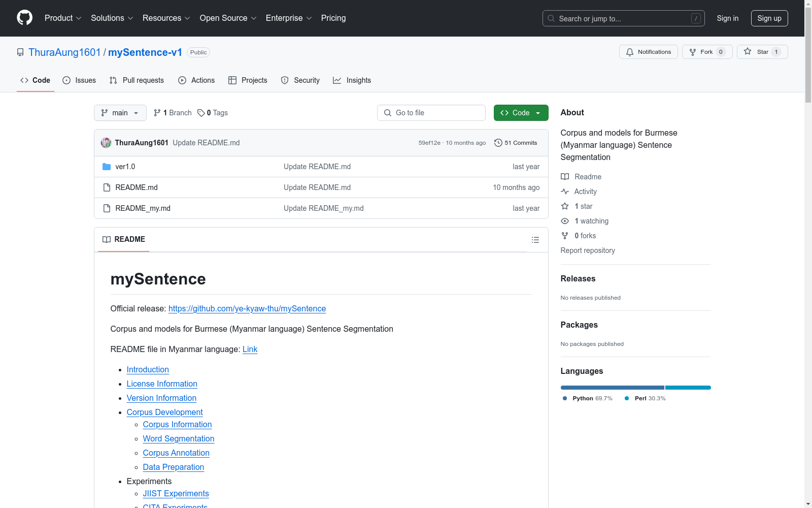Open the README outline list icon
This screenshot has height=508, width=812.
(535, 240)
